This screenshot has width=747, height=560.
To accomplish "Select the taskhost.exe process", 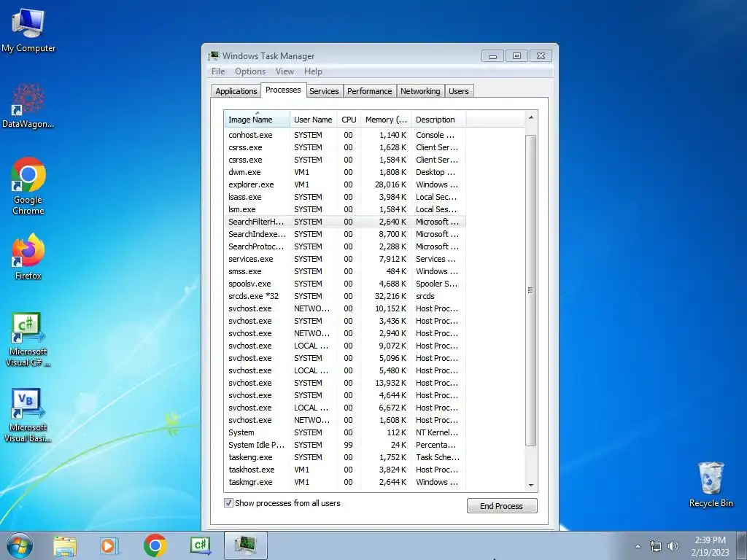I will coord(344,470).
